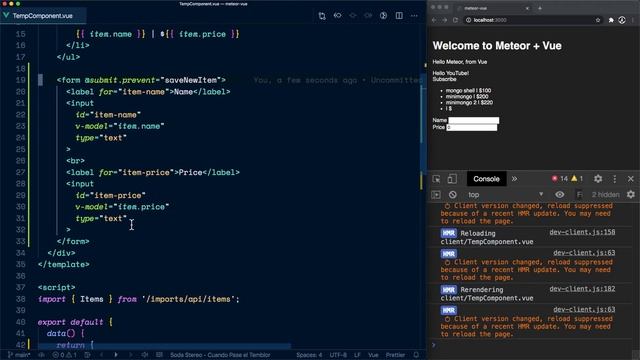The width and height of the screenshot is (640, 360).
Task: Go forward in the browser
Action: point(444,20)
